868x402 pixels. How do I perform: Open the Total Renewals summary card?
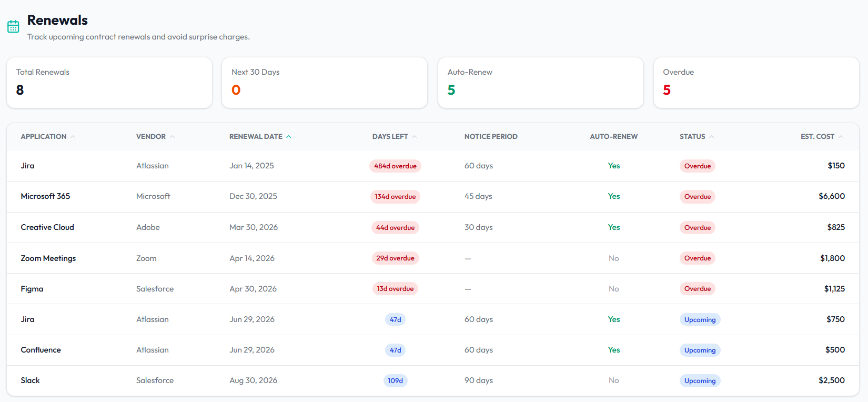point(109,83)
